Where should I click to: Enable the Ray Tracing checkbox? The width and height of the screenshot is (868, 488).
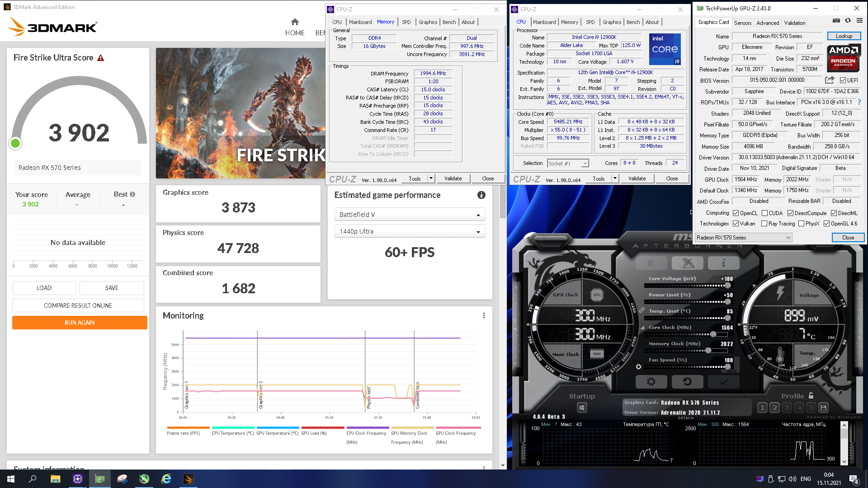click(764, 224)
